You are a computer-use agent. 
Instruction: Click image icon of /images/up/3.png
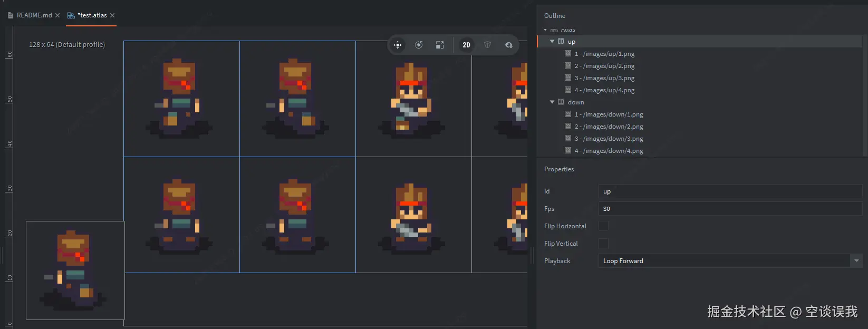[568, 78]
